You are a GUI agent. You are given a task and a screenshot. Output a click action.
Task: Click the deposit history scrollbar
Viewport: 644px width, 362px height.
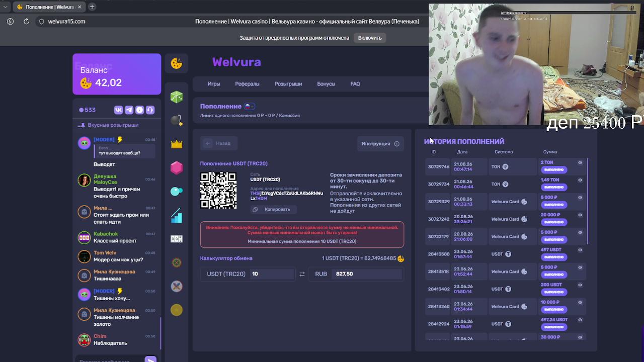pos(588,201)
